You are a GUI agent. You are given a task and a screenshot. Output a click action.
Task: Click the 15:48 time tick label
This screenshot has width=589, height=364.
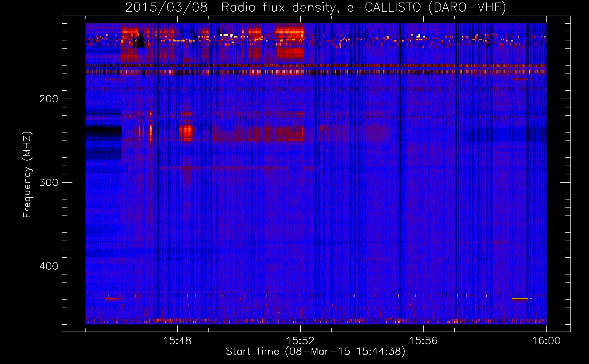pos(177,341)
